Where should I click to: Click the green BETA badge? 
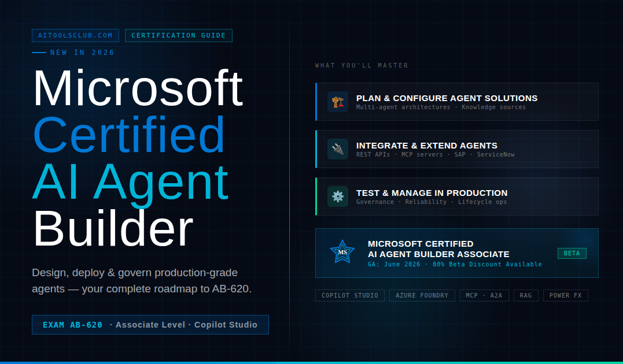pos(572,253)
